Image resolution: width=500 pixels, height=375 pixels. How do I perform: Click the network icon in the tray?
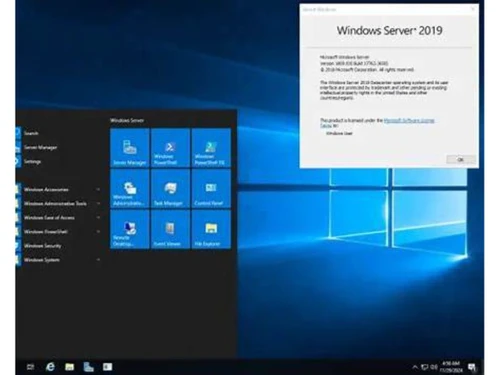point(424,367)
